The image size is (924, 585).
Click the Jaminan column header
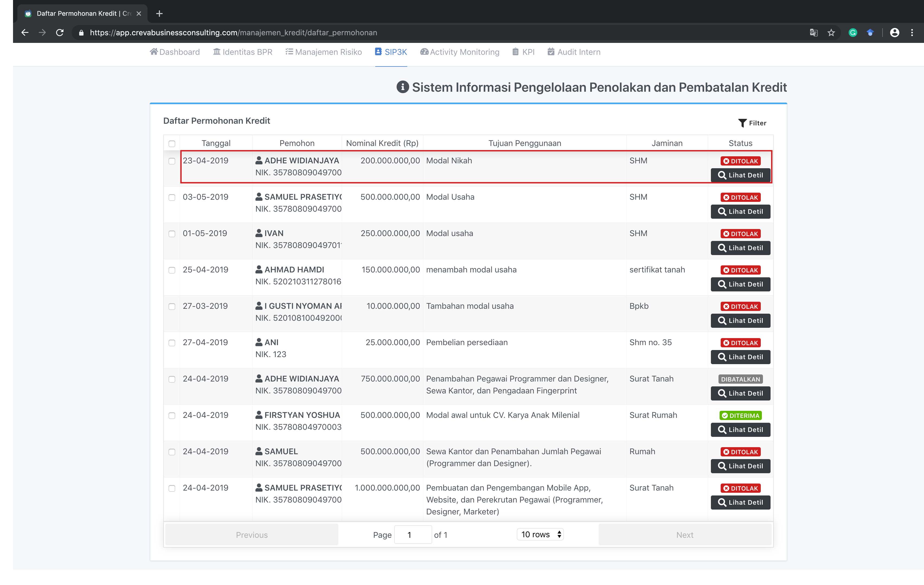pos(667,143)
